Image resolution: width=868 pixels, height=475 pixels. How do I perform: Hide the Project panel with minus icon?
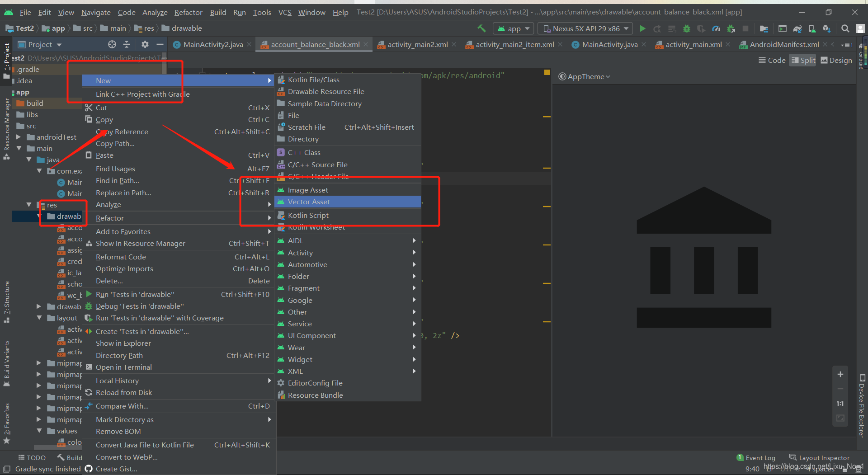160,44
